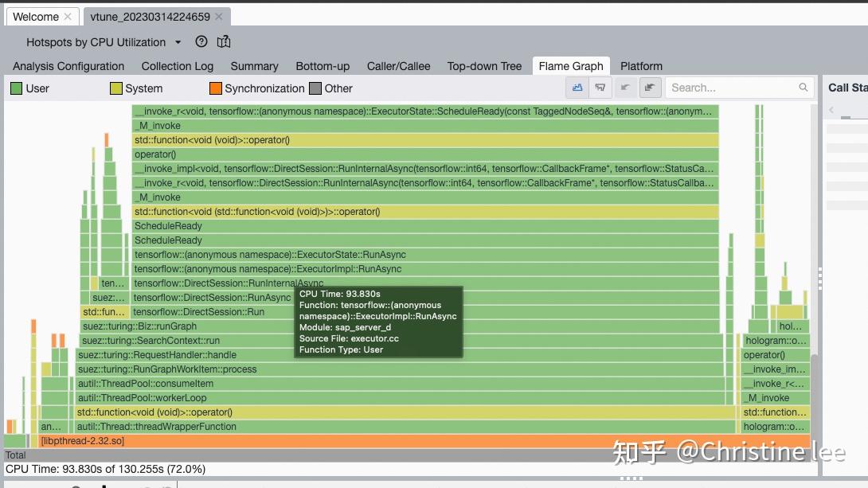Click the green User legend color swatch
Image resolution: width=868 pixels, height=488 pixels.
coord(14,88)
